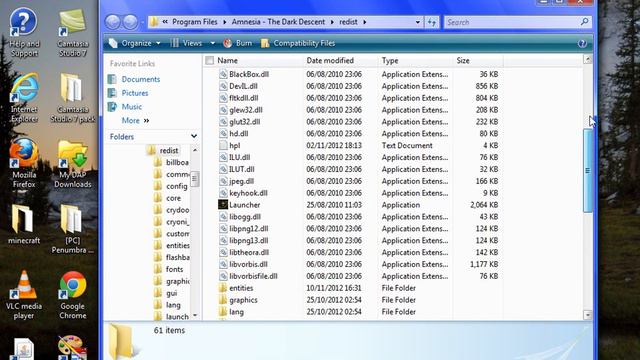Click the Burn toolbar button
Viewport: 640px width, 360px height.
tap(238, 43)
